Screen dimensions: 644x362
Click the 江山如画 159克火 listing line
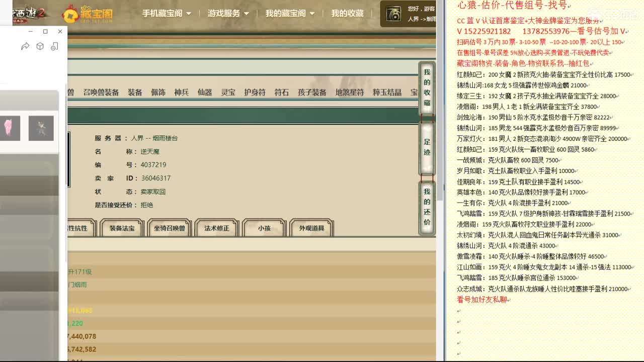pyautogui.click(x=544, y=267)
